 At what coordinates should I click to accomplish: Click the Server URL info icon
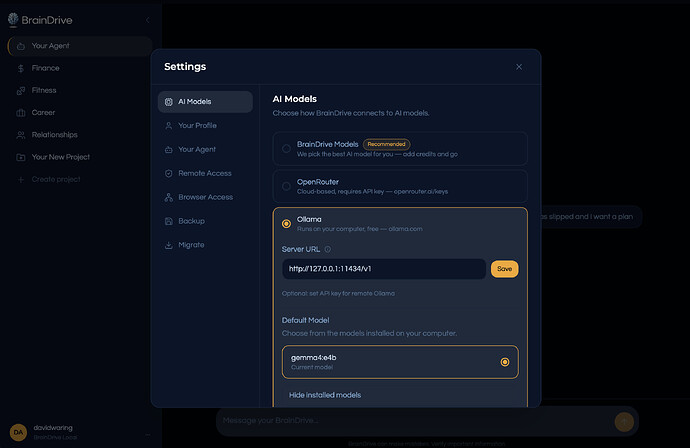point(328,250)
